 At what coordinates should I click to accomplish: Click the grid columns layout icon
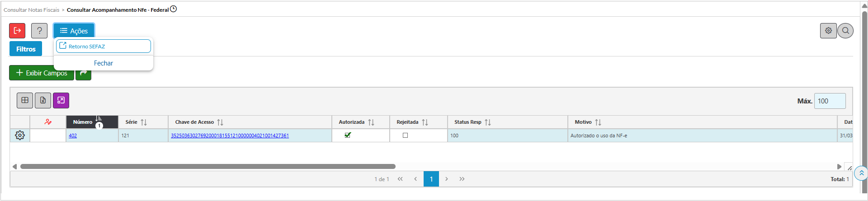click(x=25, y=100)
